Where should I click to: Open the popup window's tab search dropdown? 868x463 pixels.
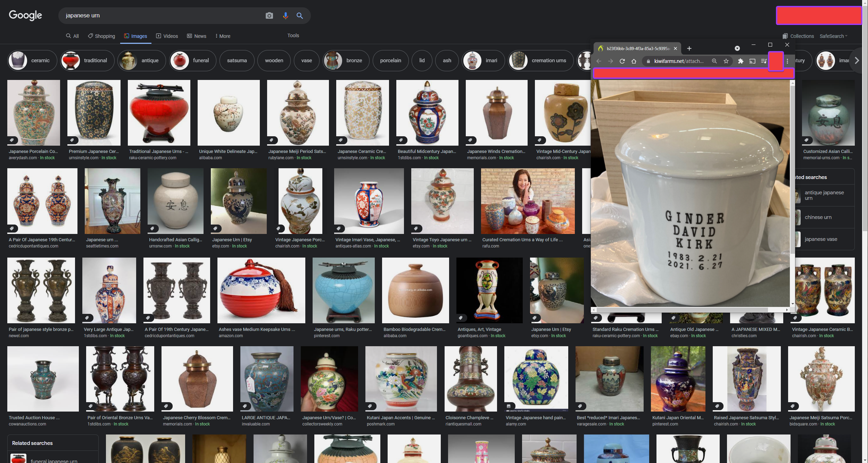737,48
